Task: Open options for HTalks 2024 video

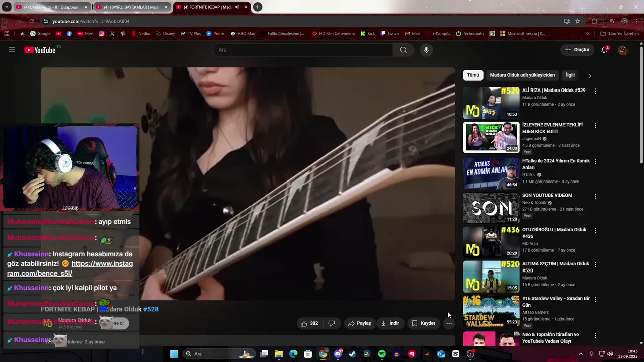Action: (x=595, y=162)
